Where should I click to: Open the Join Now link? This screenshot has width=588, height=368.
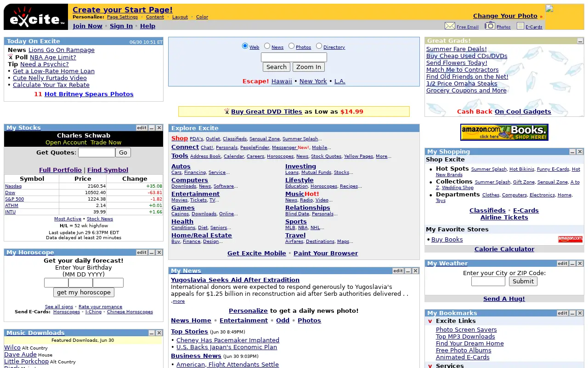click(87, 26)
